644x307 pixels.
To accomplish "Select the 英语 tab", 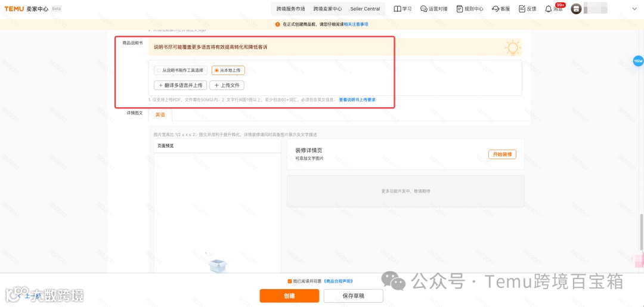I will [x=160, y=115].
